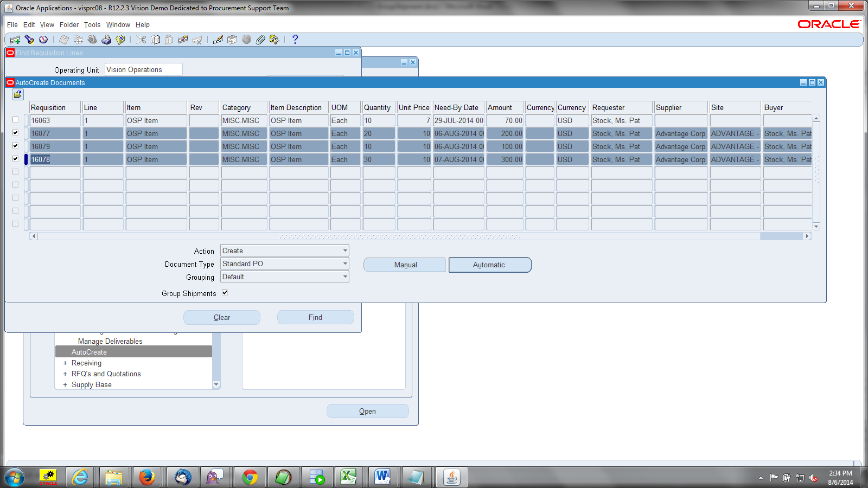Click the Show Navigator toolbar icon
Screen dimensions: 868x488
click(x=43, y=40)
